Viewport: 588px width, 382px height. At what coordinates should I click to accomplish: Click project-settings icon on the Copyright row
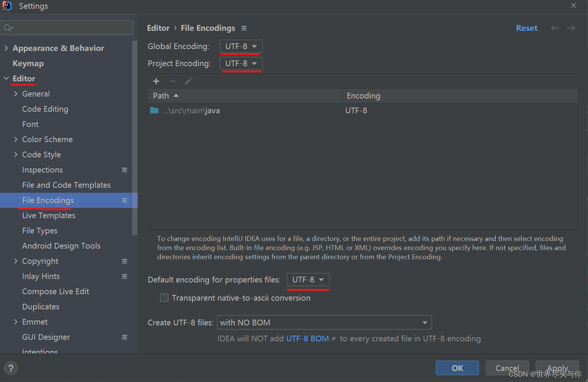click(124, 261)
